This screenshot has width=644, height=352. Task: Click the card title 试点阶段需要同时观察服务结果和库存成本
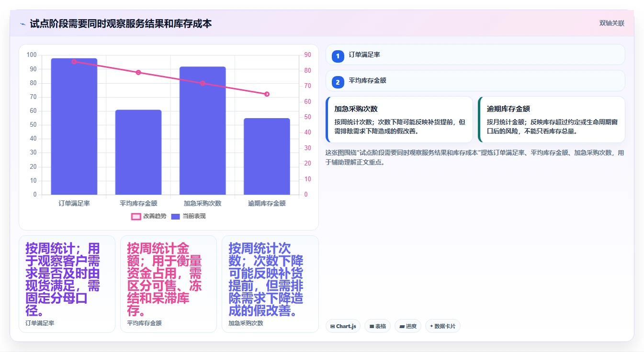coord(121,24)
